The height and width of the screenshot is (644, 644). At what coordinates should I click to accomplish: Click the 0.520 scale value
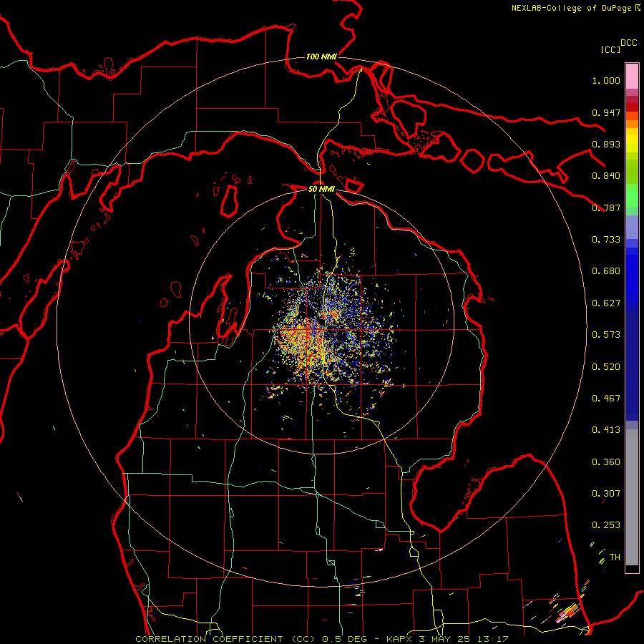(x=606, y=367)
